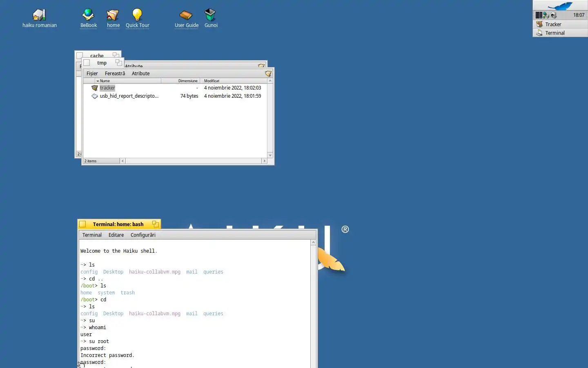Click scroll right arrow in tmp window
The height and width of the screenshot is (368, 588).
pyautogui.click(x=264, y=161)
